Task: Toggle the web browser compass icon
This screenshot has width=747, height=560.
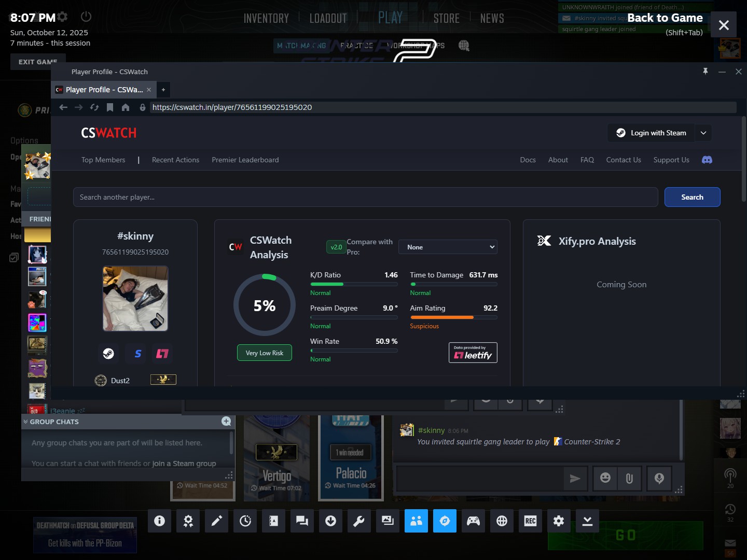Action: (445, 521)
